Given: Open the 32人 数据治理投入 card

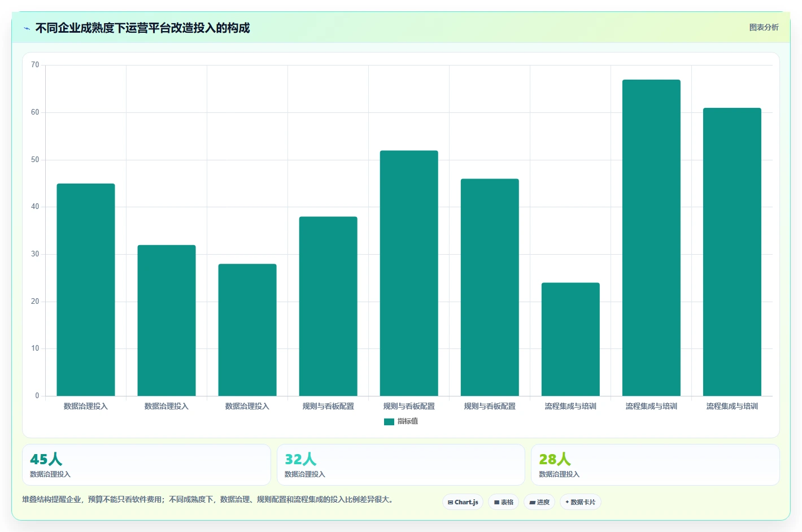Looking at the screenshot, I should tap(400, 465).
